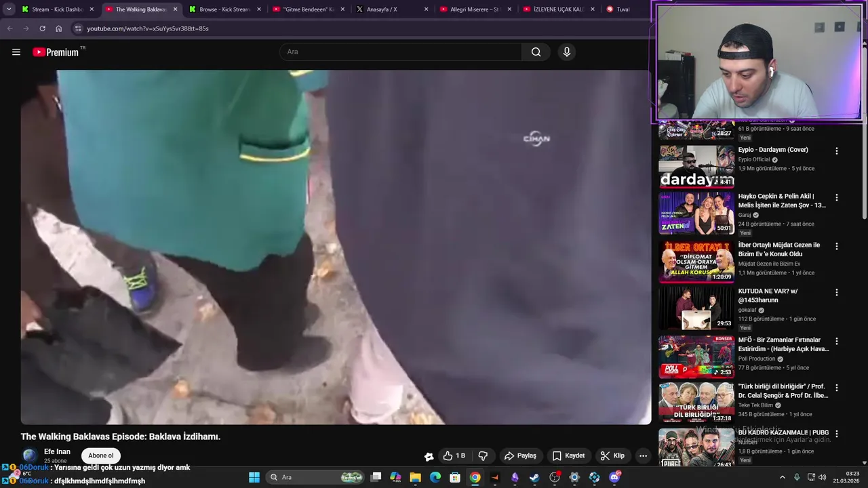Open Türk birliği dil birliğidir video title
868x488 pixels.
[x=783, y=391]
